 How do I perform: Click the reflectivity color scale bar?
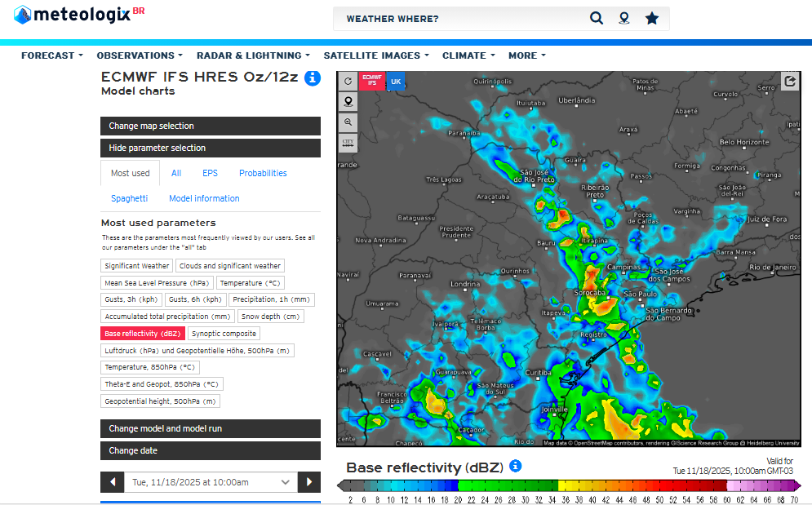tap(569, 486)
